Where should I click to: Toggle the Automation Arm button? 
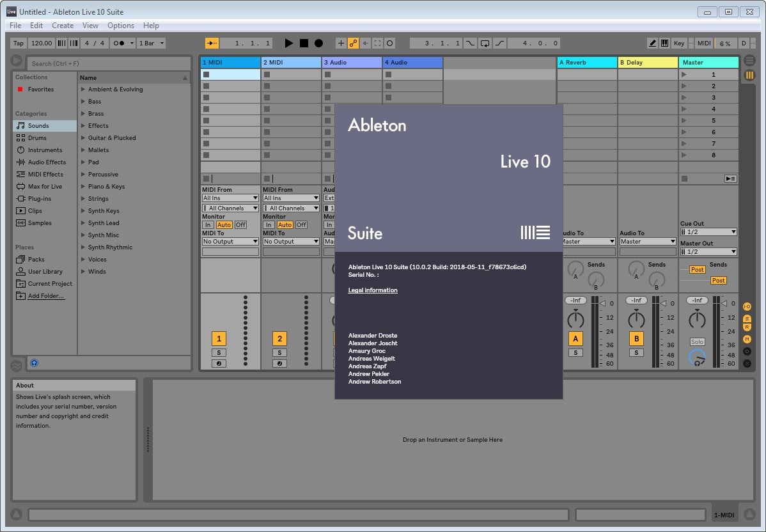(x=353, y=43)
